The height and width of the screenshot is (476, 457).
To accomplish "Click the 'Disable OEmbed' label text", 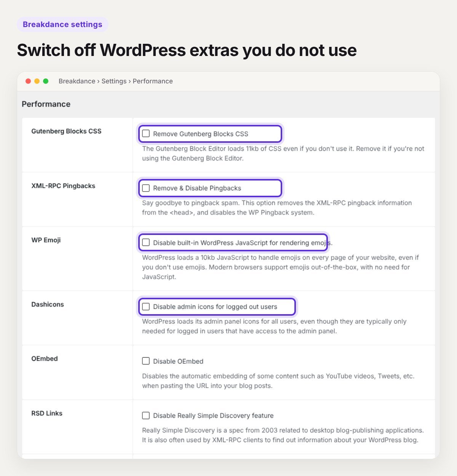I will [x=178, y=361].
